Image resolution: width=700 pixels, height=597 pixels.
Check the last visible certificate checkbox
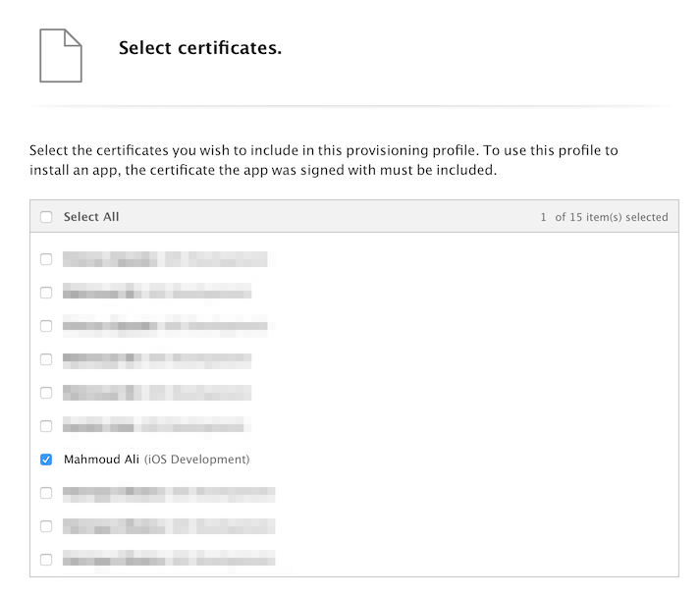coord(46,560)
